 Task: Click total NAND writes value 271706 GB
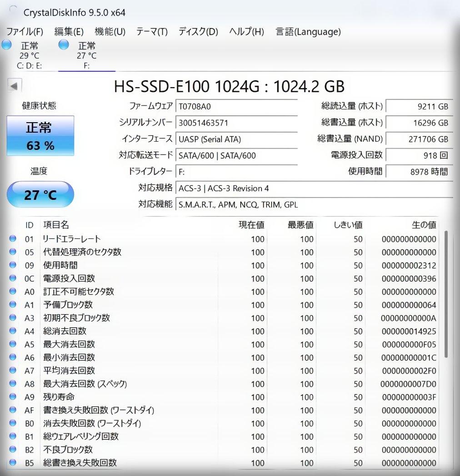[x=419, y=139]
